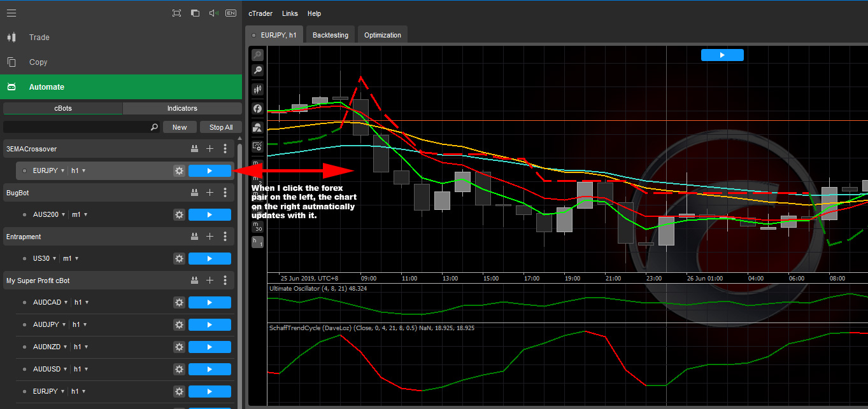Viewport: 868px width, 409px height.
Task: Switch to the Optimization tab
Action: (x=383, y=35)
